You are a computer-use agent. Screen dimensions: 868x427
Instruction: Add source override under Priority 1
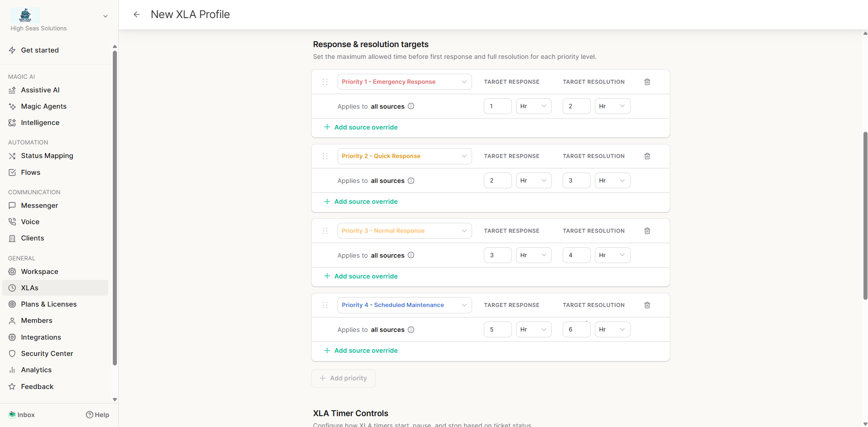click(x=361, y=127)
